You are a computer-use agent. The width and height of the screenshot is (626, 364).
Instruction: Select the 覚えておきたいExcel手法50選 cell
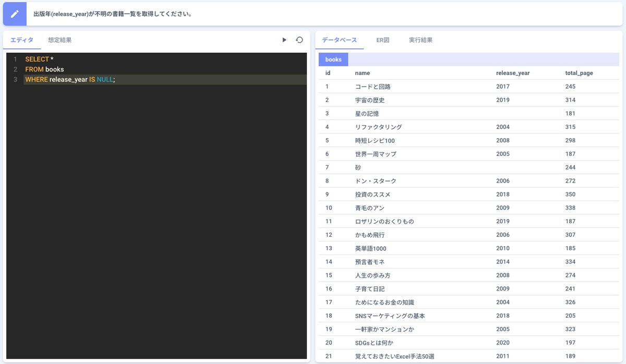395,356
